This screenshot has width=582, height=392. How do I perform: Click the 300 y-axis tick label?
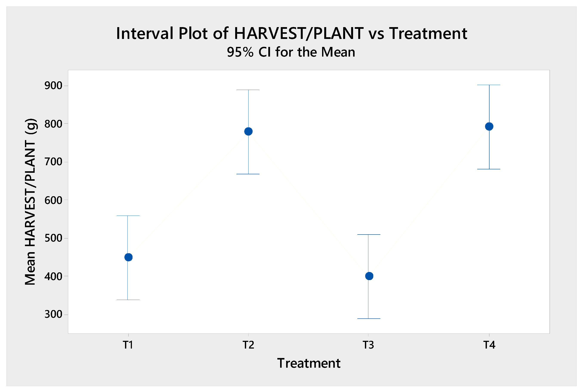[x=53, y=314]
